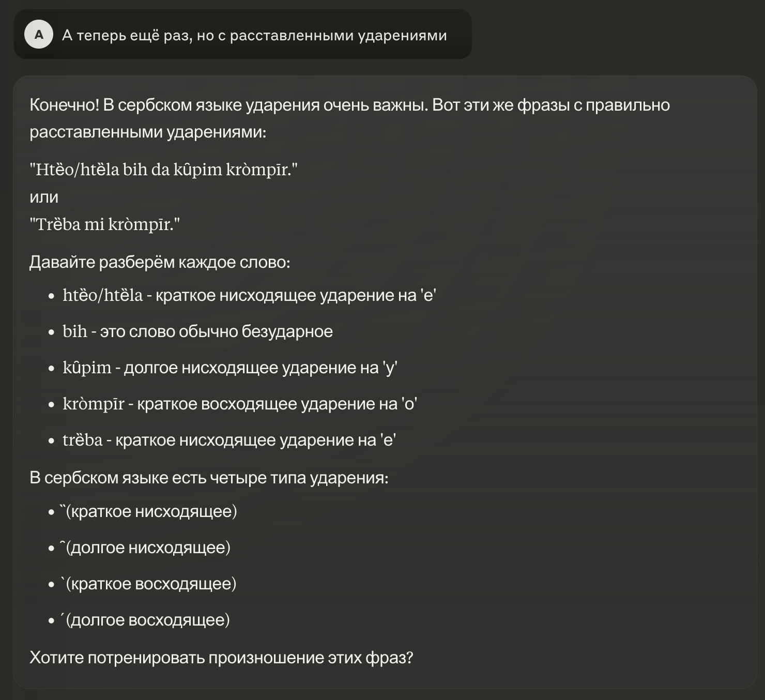Click the word или between the phrases
This screenshot has width=765, height=700.
coord(44,197)
